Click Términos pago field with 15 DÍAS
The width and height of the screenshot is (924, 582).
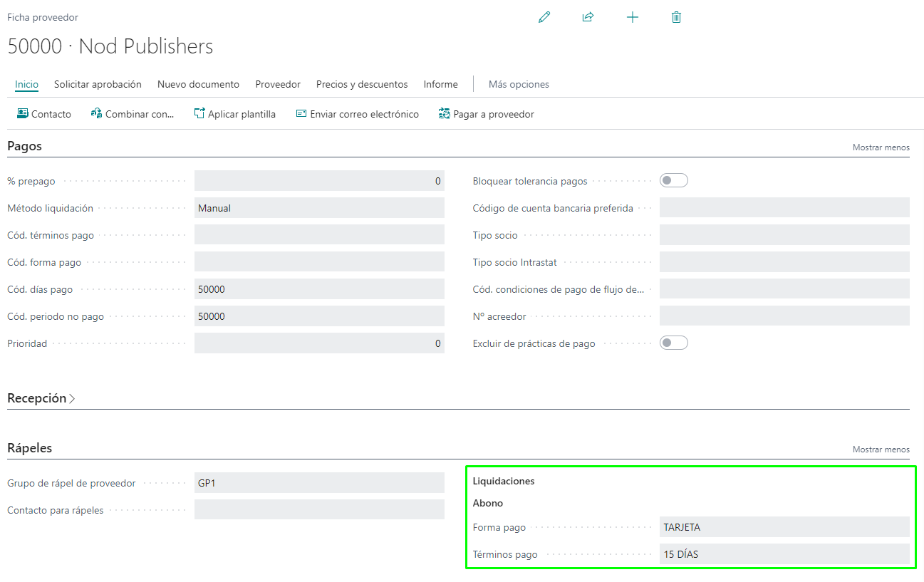click(784, 554)
